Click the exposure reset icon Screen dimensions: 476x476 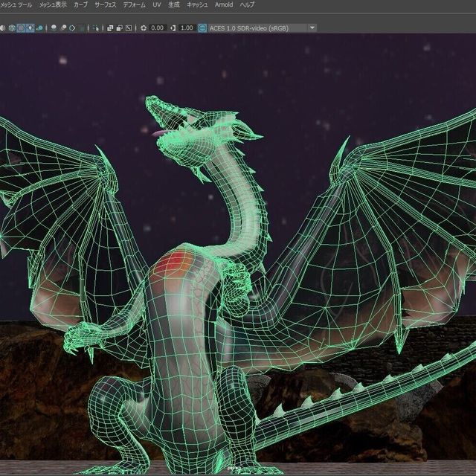pyautogui.click(x=144, y=28)
